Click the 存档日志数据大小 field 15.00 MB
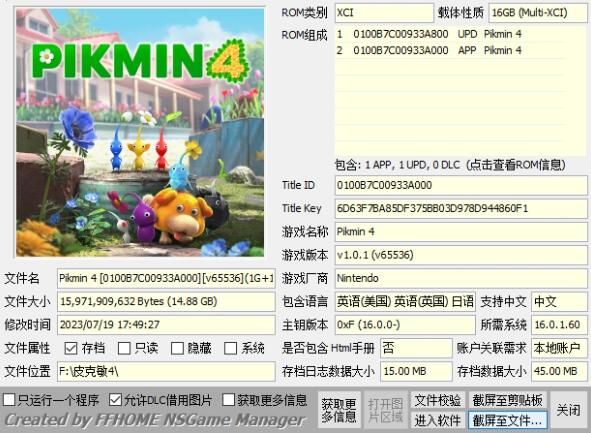Screen dimensions: 591x433 pyautogui.click(x=416, y=372)
